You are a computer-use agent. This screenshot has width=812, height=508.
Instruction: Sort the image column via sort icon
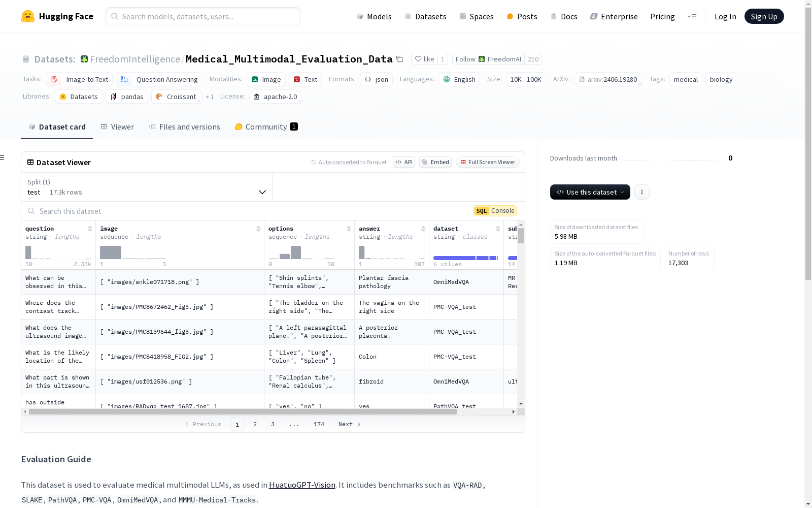pos(258,229)
